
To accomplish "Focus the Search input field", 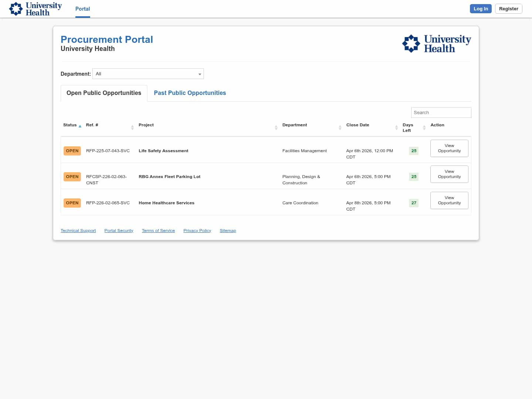I will tap(441, 113).
